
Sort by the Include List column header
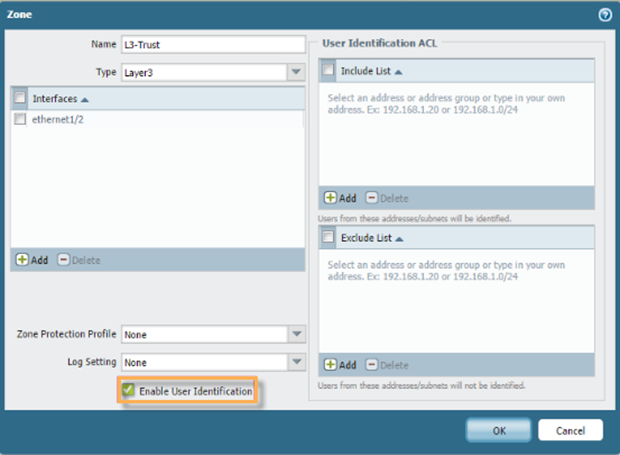[371, 71]
